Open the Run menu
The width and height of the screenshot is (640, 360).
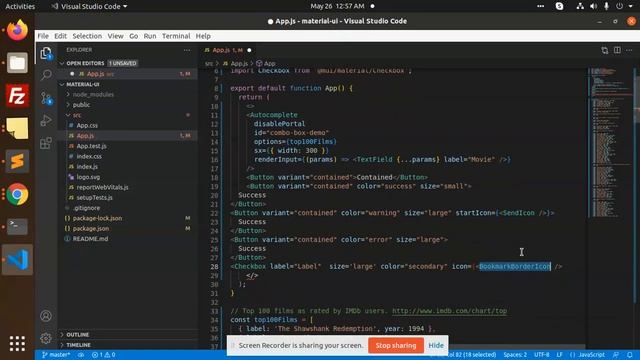click(150, 36)
